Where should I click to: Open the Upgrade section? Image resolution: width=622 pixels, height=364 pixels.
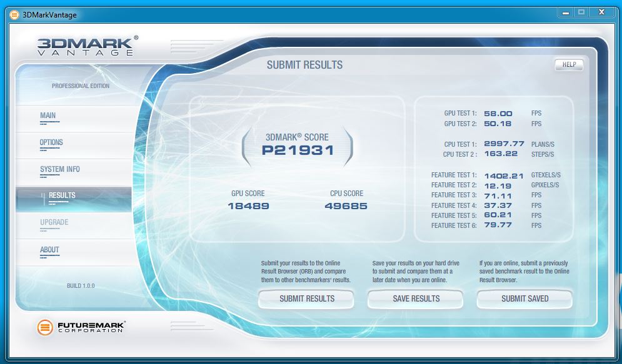click(73, 225)
